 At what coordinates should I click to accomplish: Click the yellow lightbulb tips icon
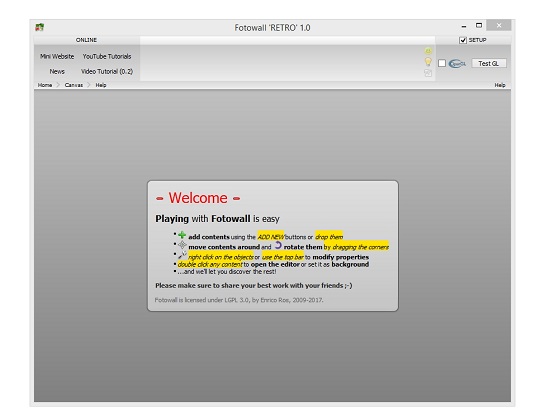tap(428, 62)
